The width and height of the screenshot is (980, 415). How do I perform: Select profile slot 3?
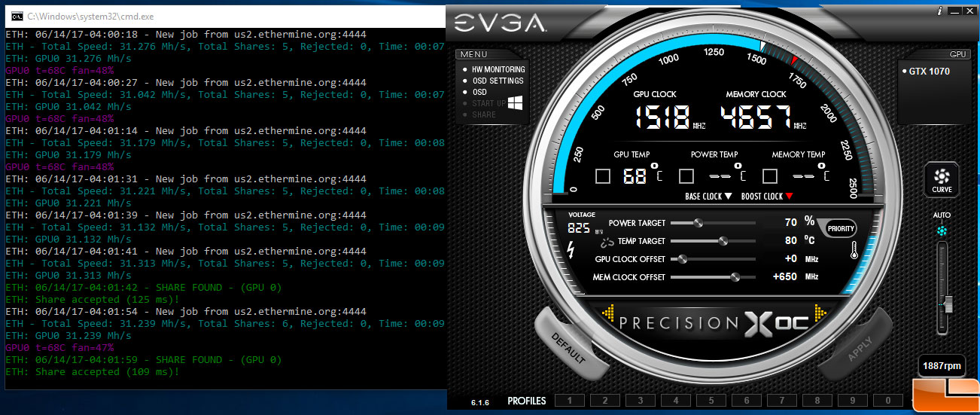(641, 401)
